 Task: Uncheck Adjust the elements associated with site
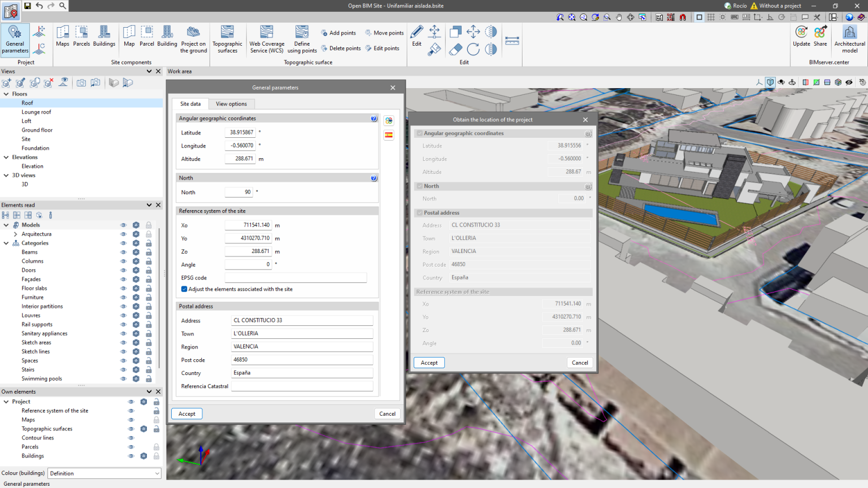click(x=184, y=289)
